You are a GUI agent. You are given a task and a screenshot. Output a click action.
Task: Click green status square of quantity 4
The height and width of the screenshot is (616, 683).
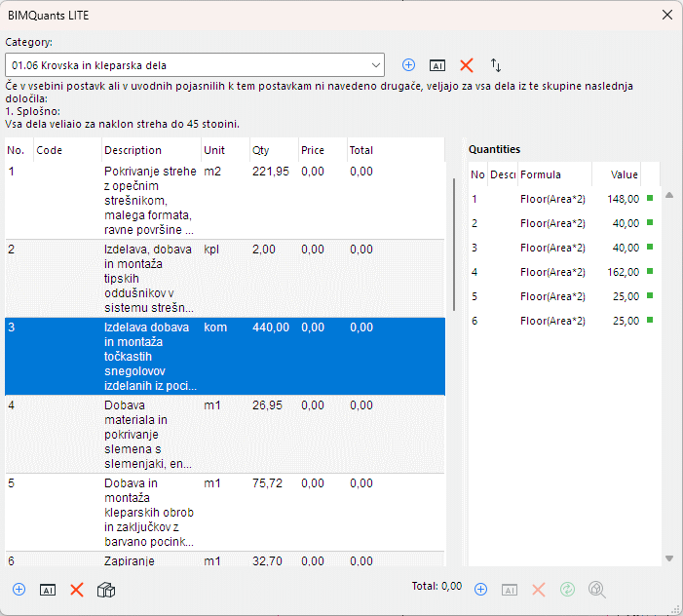(x=650, y=271)
